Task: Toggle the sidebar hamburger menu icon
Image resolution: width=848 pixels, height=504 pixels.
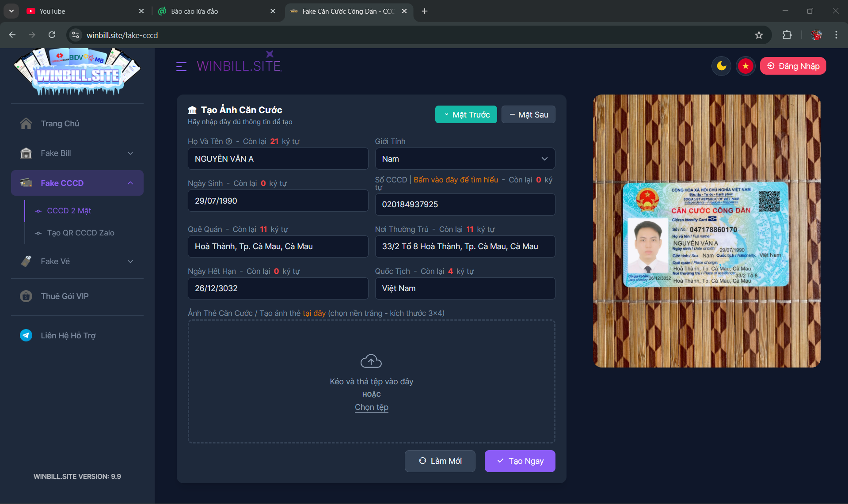Action: pos(181,67)
